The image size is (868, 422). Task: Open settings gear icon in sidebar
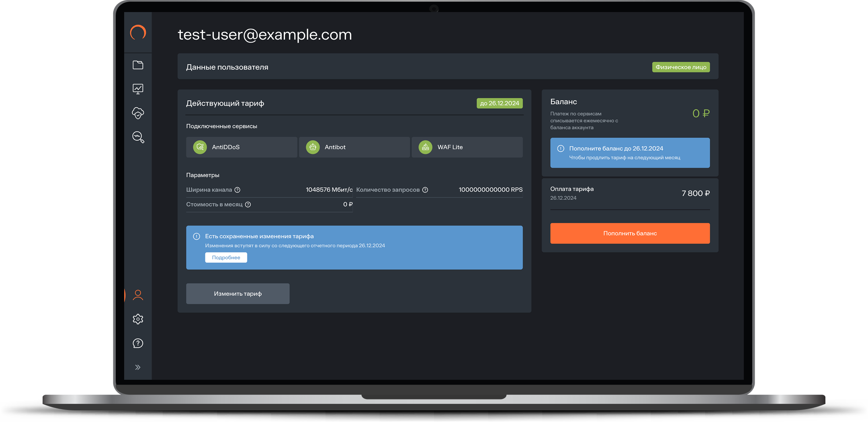click(x=138, y=319)
